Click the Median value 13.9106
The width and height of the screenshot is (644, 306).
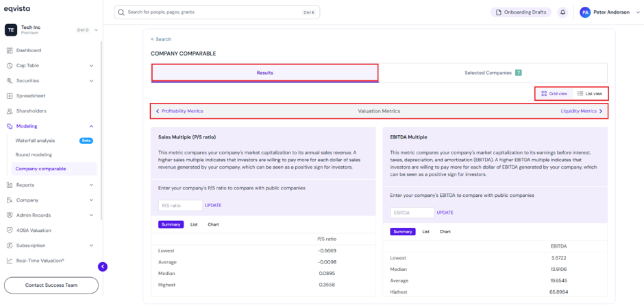click(560, 270)
